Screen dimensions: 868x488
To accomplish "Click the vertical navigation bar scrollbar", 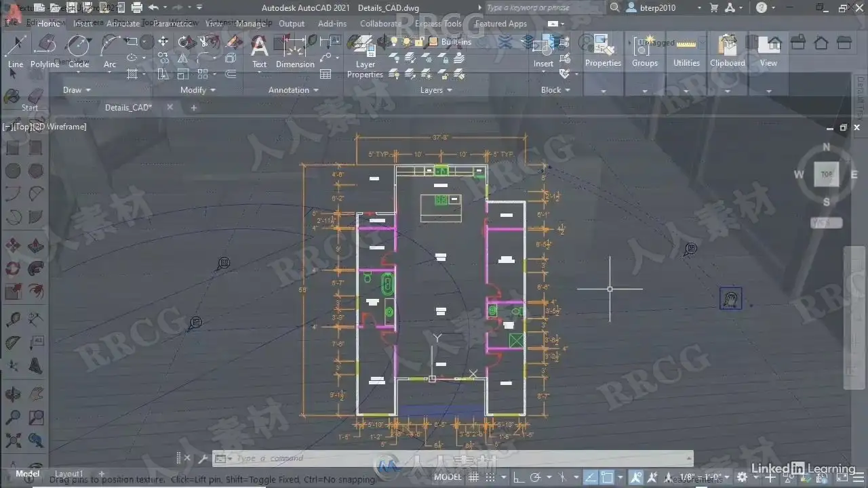I will [854, 318].
